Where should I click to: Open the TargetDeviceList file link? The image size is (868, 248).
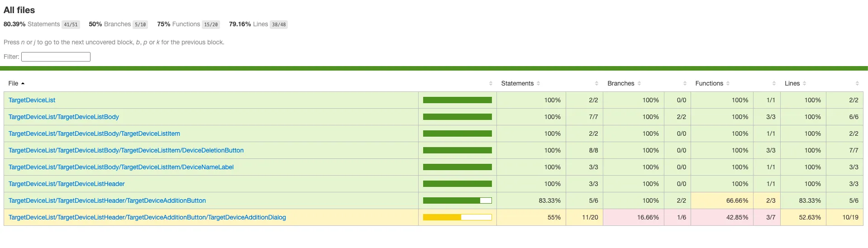tap(32, 100)
